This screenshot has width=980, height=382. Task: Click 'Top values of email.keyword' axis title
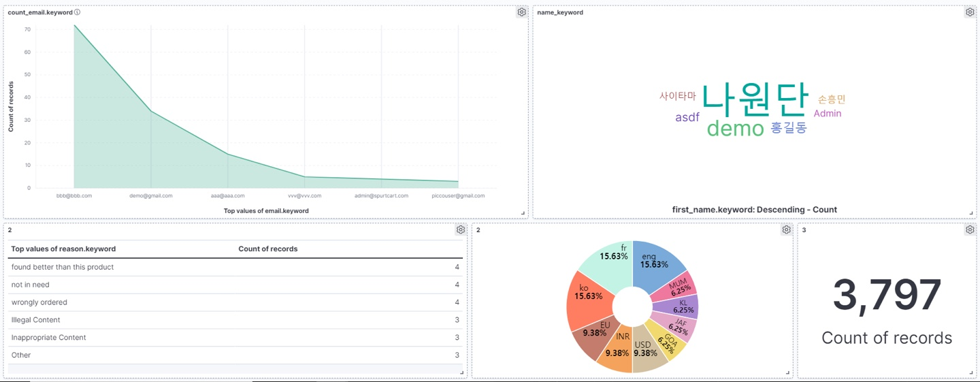tap(266, 211)
